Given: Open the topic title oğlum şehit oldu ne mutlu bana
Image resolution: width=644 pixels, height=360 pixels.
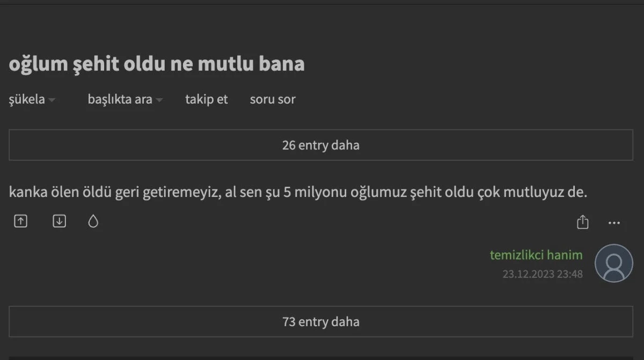Looking at the screenshot, I should (157, 64).
